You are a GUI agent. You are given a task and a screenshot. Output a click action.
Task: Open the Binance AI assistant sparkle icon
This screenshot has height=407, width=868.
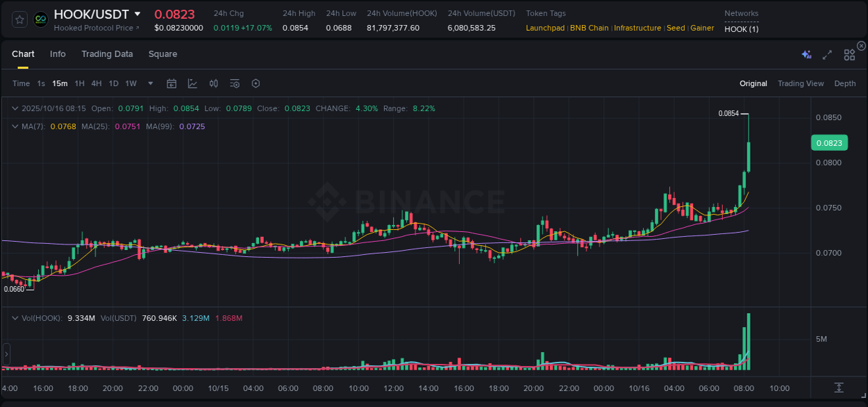click(x=806, y=54)
